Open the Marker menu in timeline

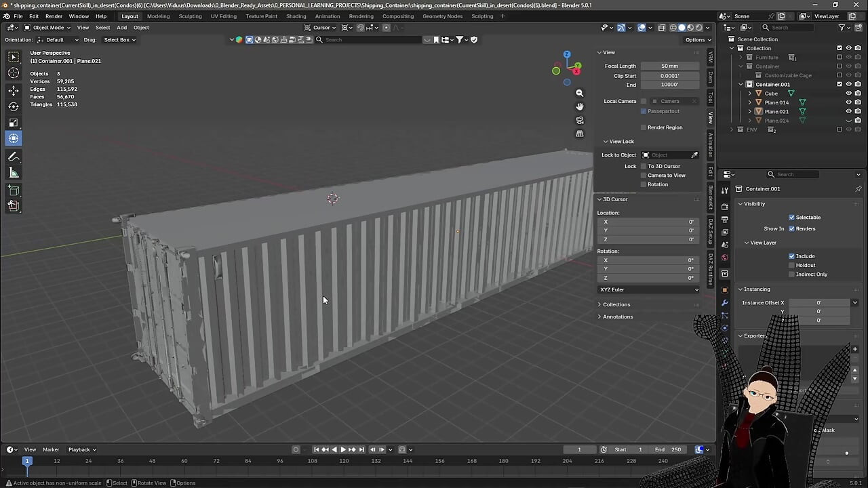51,449
